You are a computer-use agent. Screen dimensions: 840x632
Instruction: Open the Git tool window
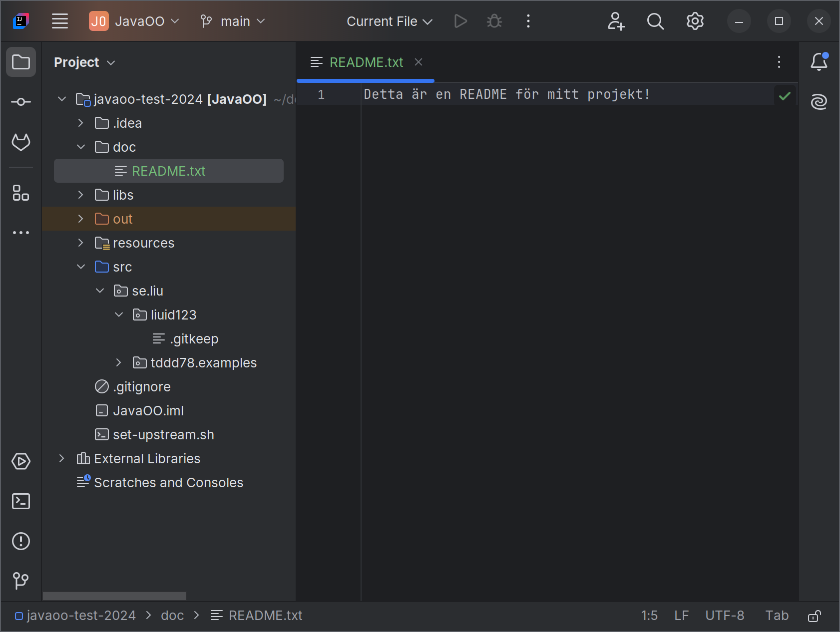[21, 581]
